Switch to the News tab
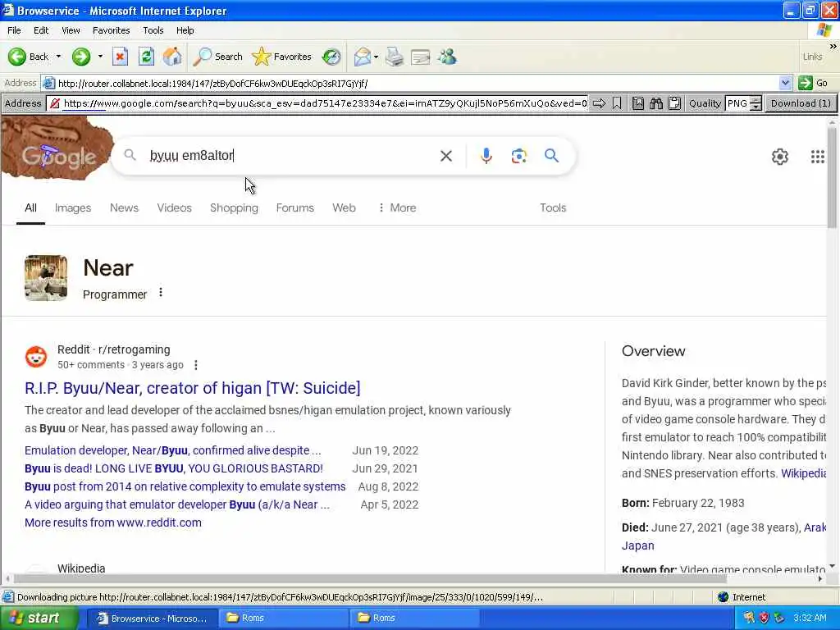Viewport: 840px width, 630px height. (x=124, y=208)
